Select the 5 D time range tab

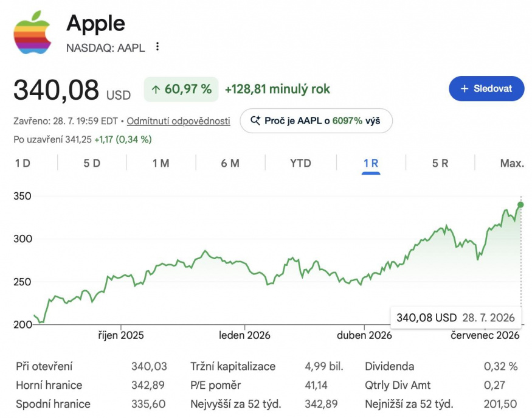click(92, 163)
